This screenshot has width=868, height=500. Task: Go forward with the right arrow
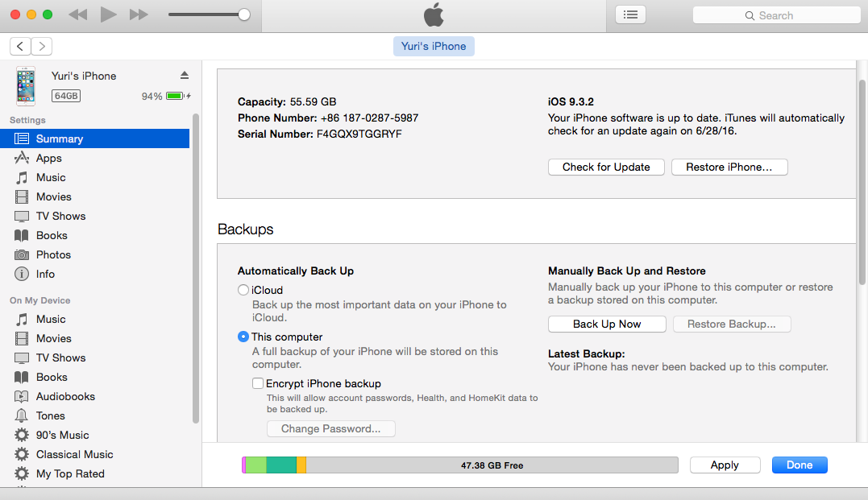[42, 47]
